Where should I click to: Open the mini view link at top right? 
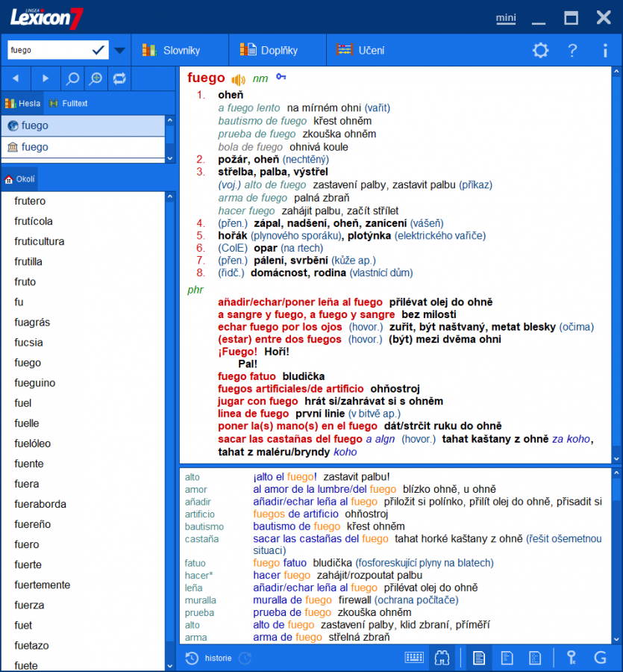(505, 19)
